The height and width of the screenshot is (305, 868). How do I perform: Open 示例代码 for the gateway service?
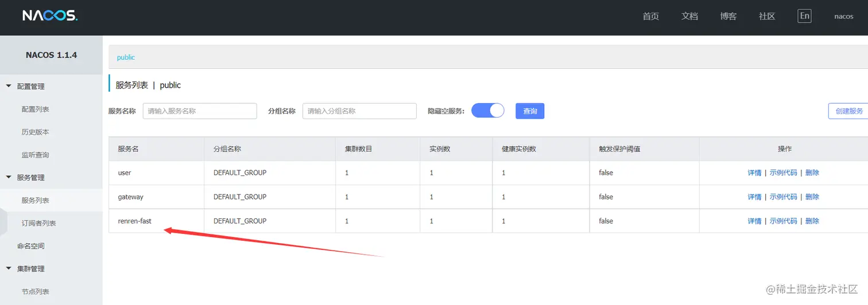pos(783,197)
